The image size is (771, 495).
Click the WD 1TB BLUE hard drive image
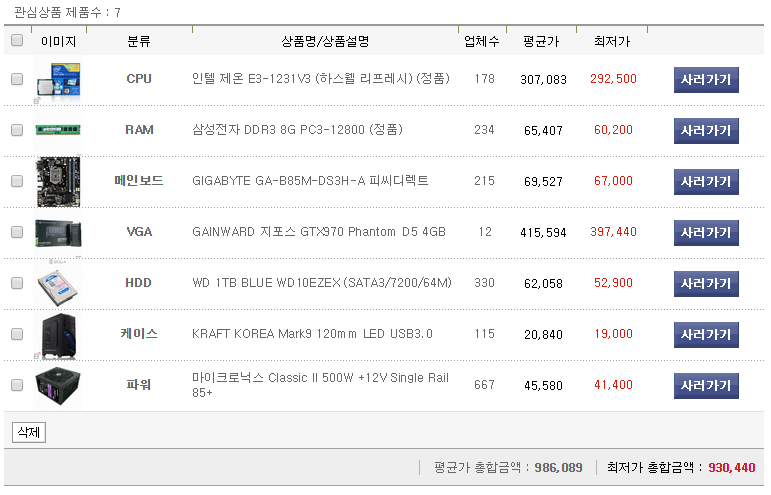pyautogui.click(x=58, y=283)
